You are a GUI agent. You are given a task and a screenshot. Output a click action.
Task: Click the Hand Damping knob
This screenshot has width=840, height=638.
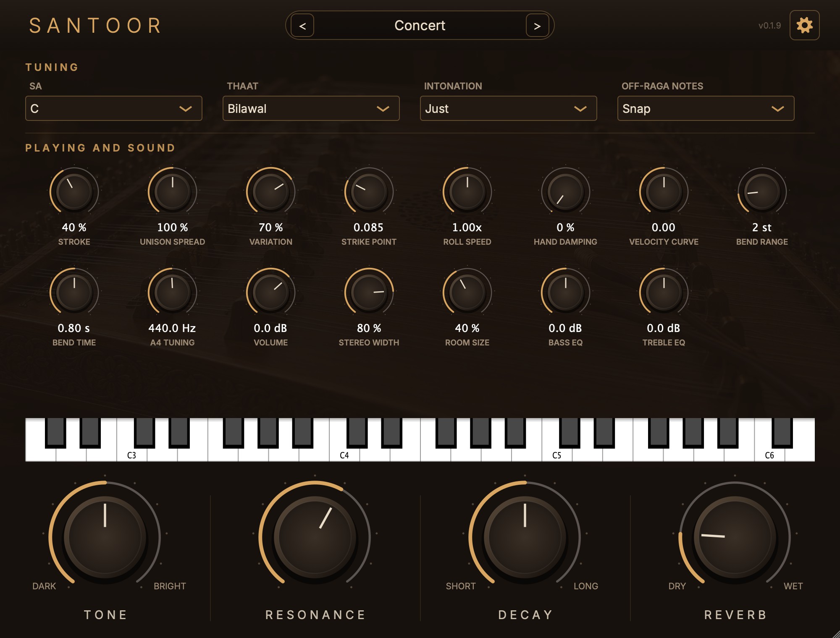tap(566, 191)
